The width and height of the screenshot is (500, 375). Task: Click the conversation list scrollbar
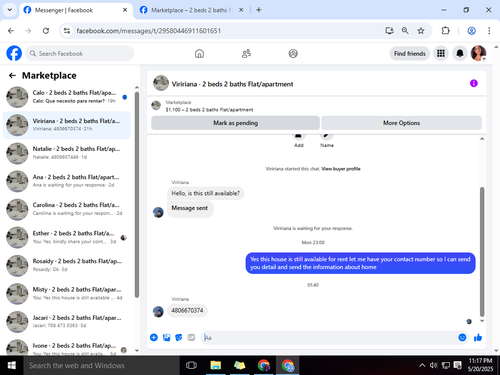tap(137, 195)
